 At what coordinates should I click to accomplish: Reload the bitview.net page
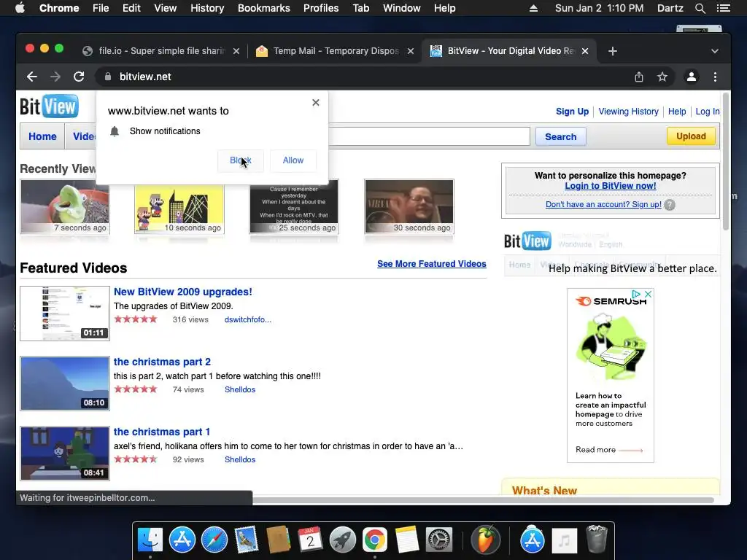point(79,77)
